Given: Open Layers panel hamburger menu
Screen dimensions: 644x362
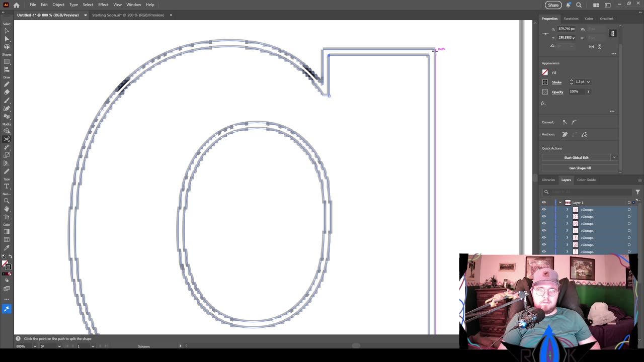Looking at the screenshot, I should point(639,180).
